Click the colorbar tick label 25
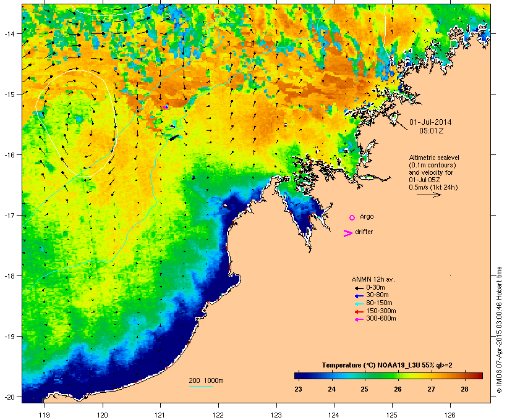 (x=364, y=389)
